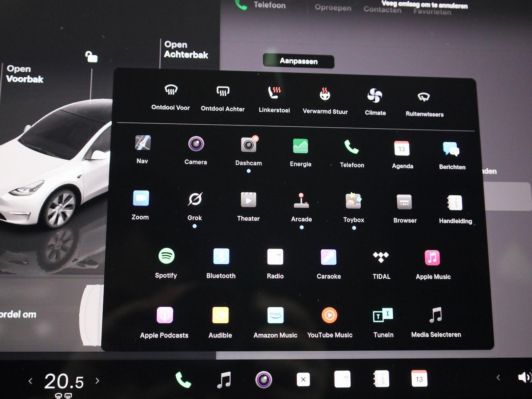
Task: Launch the Camera app
Action: tap(196, 150)
